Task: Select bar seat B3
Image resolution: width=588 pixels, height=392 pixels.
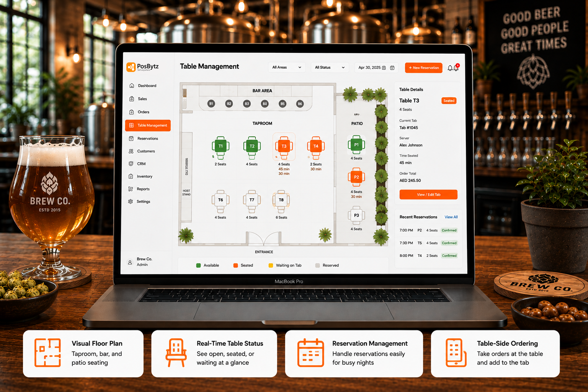Action: coord(247,104)
